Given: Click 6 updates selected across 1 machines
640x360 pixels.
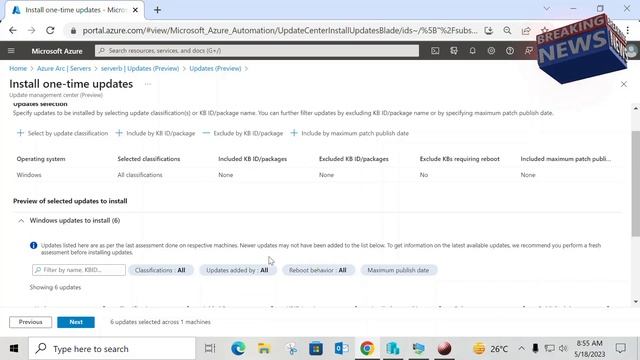Looking at the screenshot, I should click(x=160, y=322).
